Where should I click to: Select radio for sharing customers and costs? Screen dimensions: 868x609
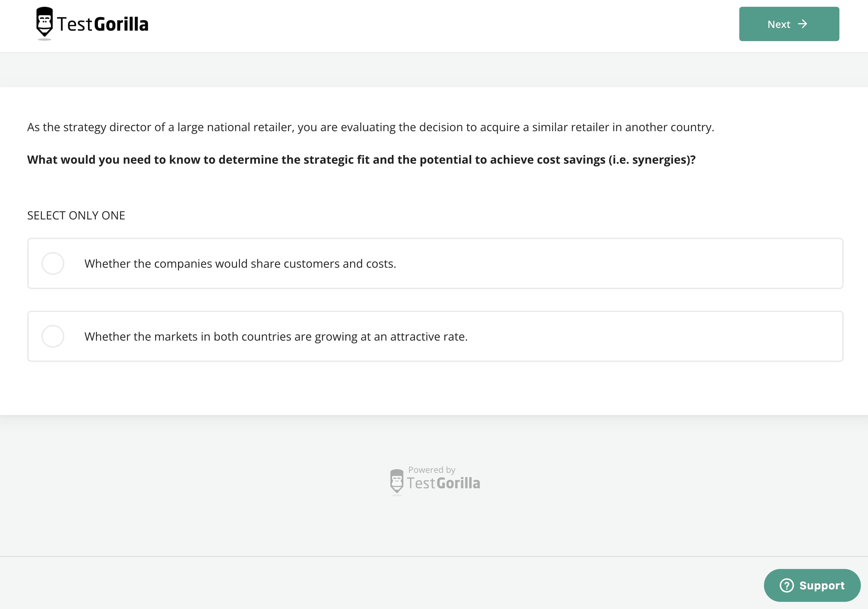click(x=53, y=263)
